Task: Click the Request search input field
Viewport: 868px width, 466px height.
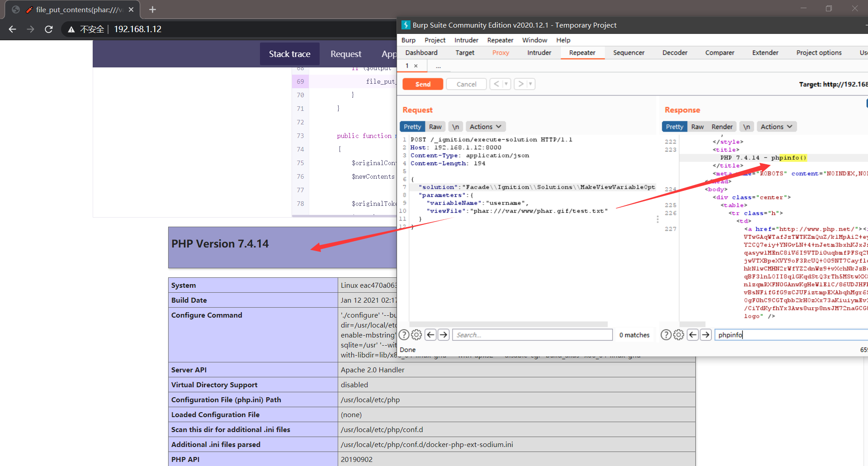Action: (532, 335)
